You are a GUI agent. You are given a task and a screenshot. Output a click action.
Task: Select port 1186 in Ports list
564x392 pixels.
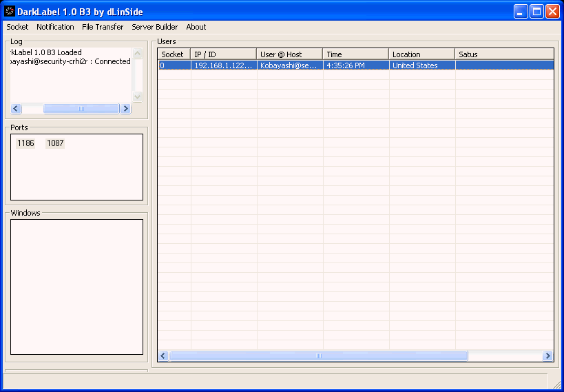point(25,143)
